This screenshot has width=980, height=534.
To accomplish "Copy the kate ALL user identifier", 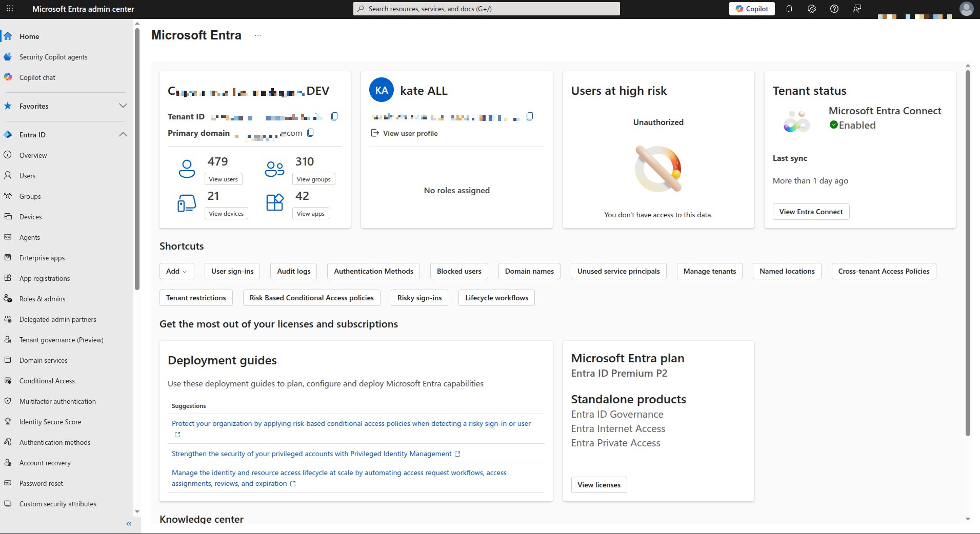I will pos(530,116).
